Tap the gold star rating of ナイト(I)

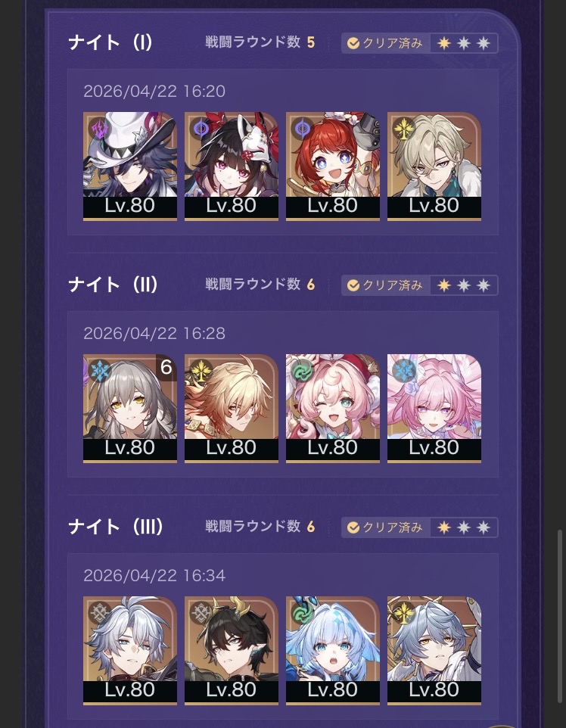(x=444, y=43)
